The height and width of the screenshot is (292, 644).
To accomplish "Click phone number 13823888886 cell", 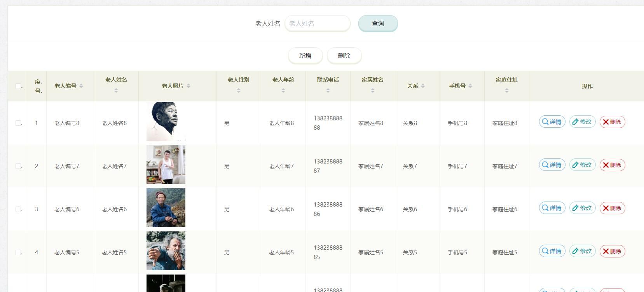I will [x=328, y=209].
